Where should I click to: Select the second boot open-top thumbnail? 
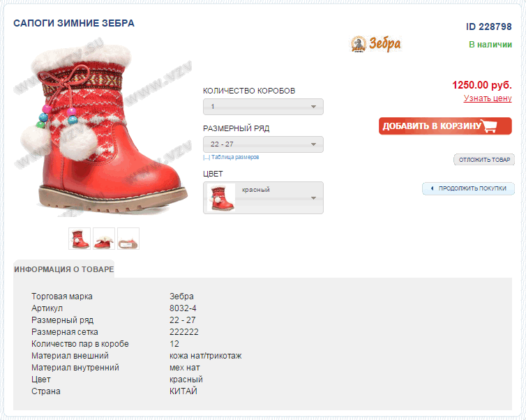(104, 239)
